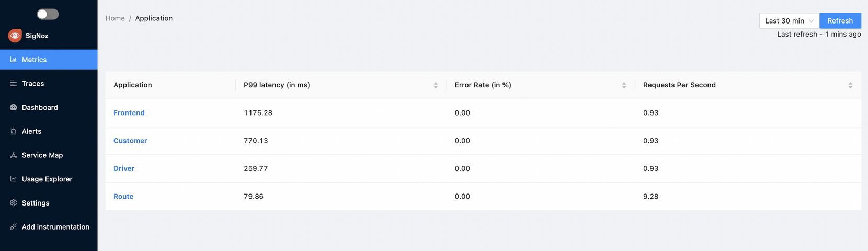This screenshot has width=868, height=251.
Task: Go to Service Map page
Action: coord(42,155)
